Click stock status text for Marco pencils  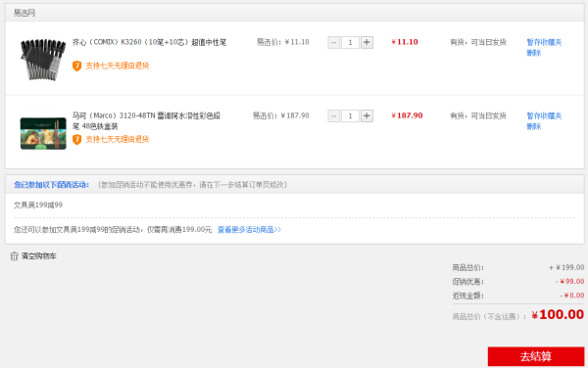click(478, 115)
